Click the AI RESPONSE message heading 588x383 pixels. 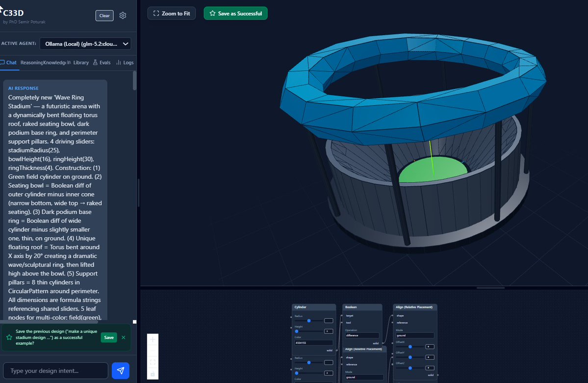23,88
